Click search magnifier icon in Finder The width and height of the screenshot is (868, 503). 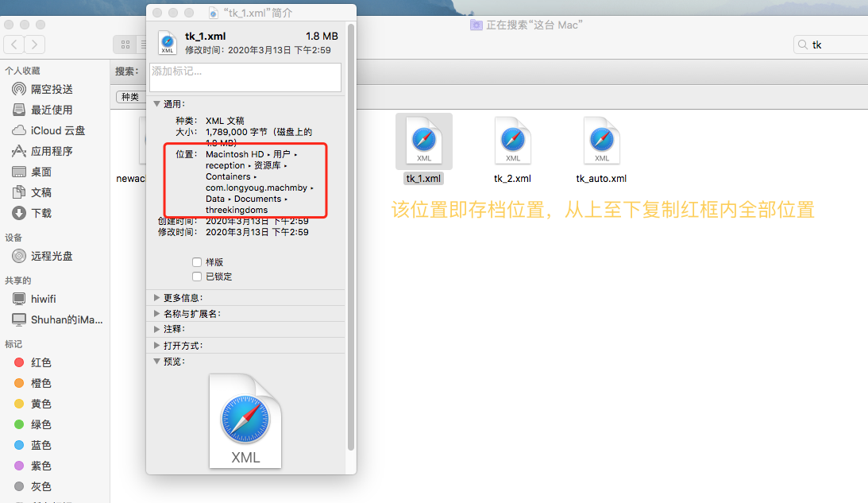click(x=803, y=44)
